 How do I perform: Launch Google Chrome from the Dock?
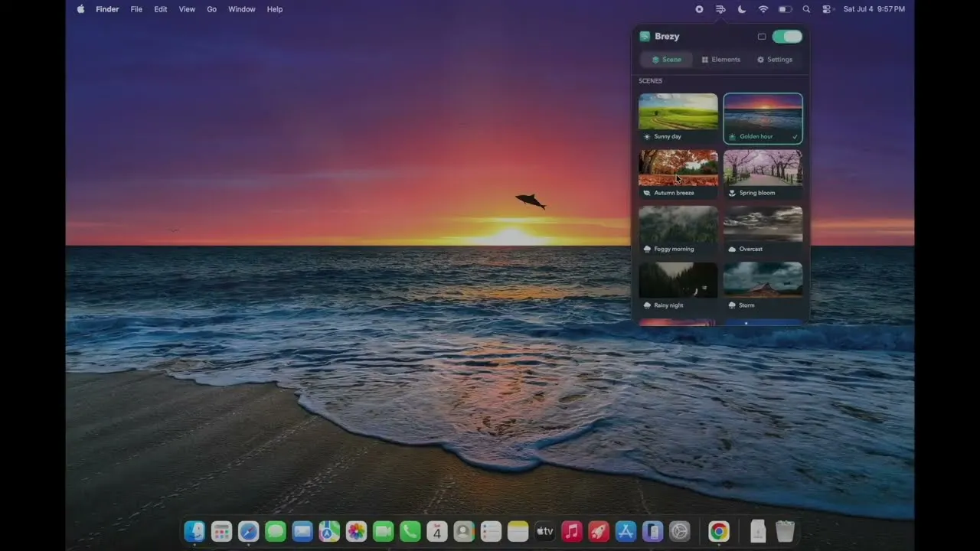coord(718,531)
